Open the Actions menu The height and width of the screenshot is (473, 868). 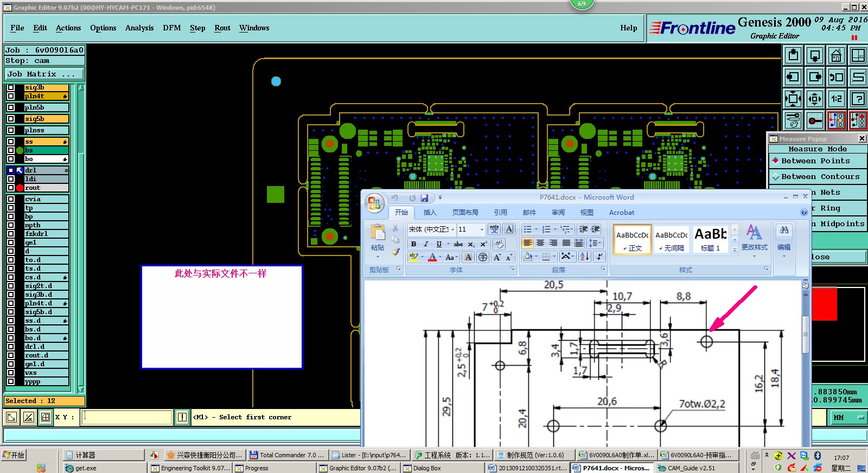click(68, 28)
